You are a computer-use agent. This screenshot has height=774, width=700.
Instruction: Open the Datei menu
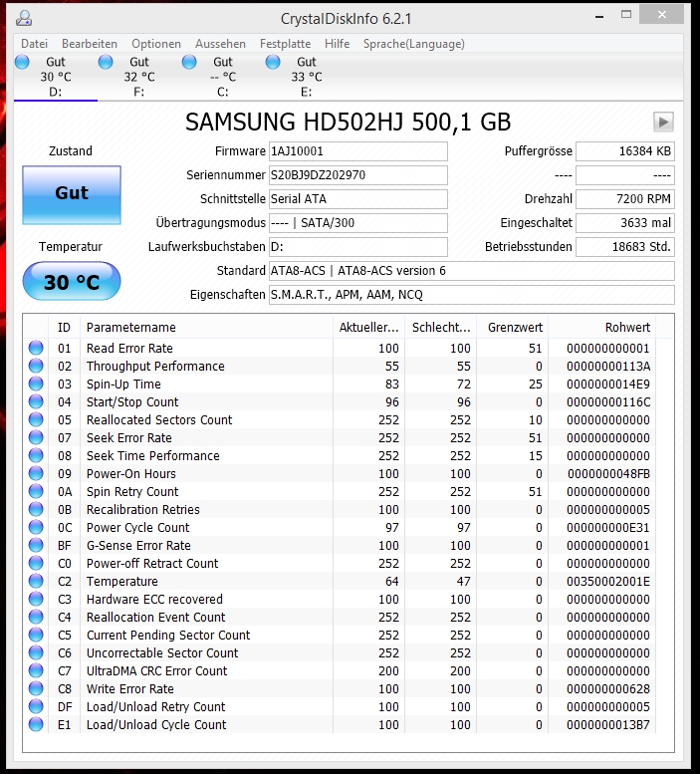[34, 44]
